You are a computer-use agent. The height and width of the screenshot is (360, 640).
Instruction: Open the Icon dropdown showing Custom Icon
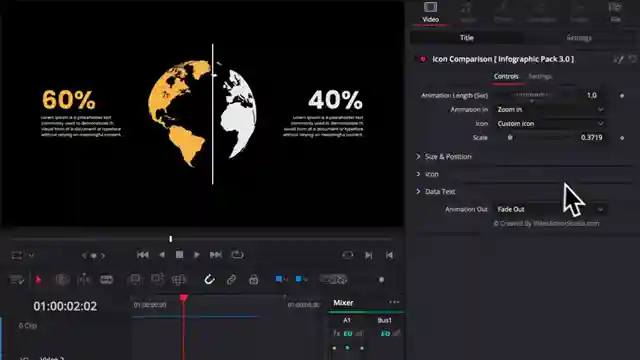tap(549, 123)
